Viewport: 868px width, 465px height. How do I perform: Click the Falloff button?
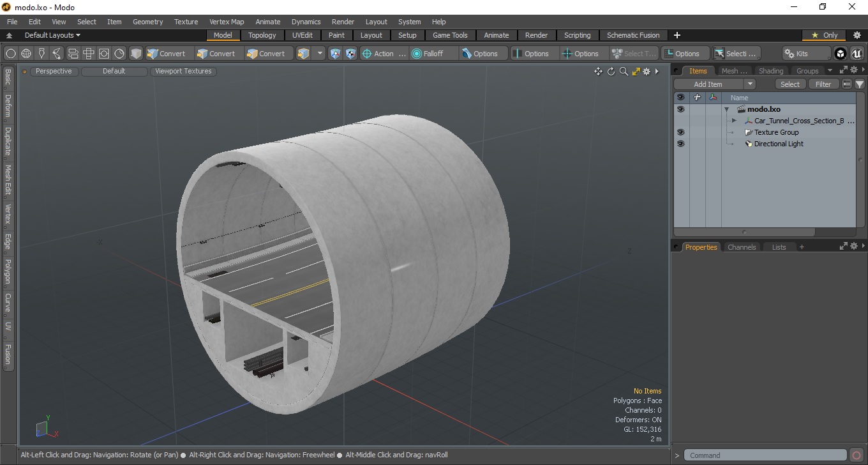(433, 54)
